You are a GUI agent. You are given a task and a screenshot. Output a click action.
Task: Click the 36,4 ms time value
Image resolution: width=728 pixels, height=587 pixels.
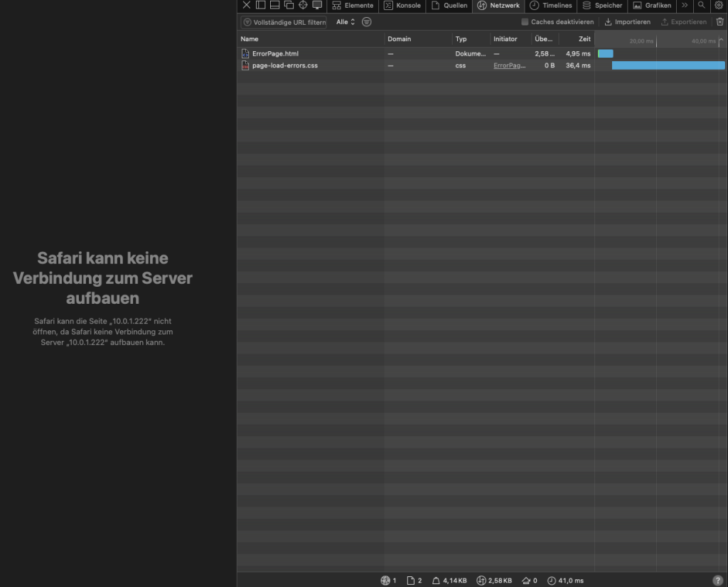click(578, 65)
